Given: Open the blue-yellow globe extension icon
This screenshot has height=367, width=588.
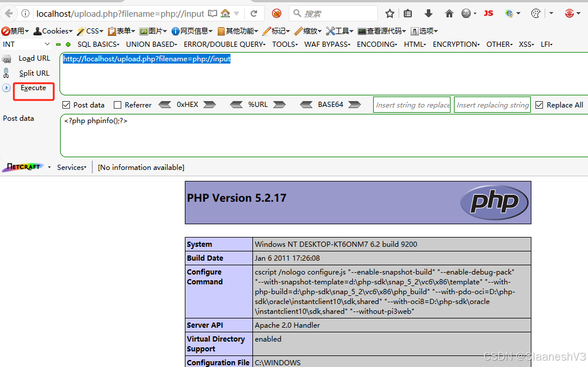Looking at the screenshot, I should [x=512, y=14].
